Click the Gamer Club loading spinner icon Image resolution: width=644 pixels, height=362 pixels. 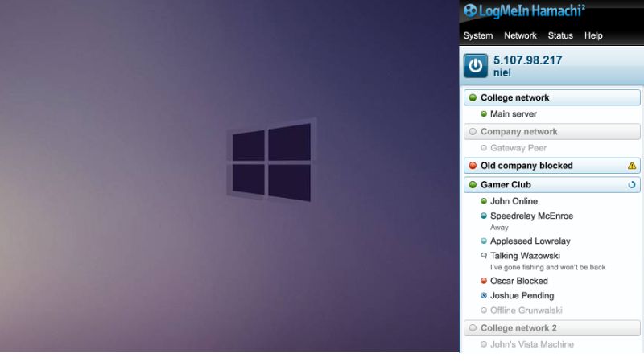[632, 185]
